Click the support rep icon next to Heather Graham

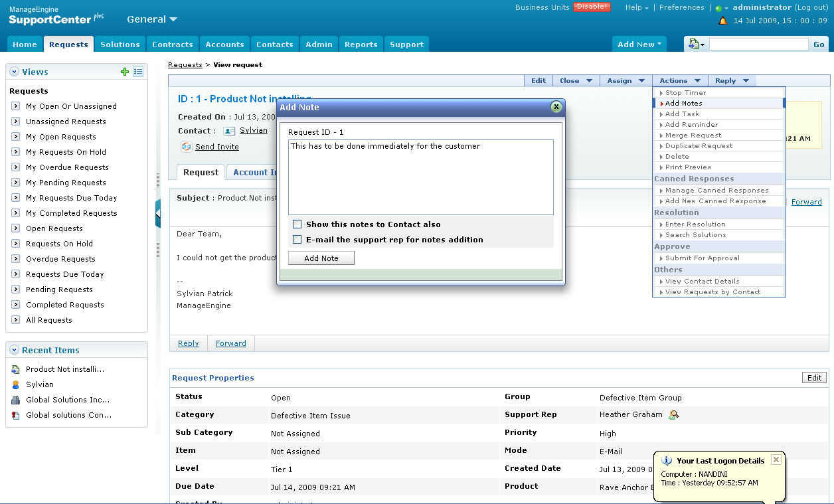(x=673, y=415)
